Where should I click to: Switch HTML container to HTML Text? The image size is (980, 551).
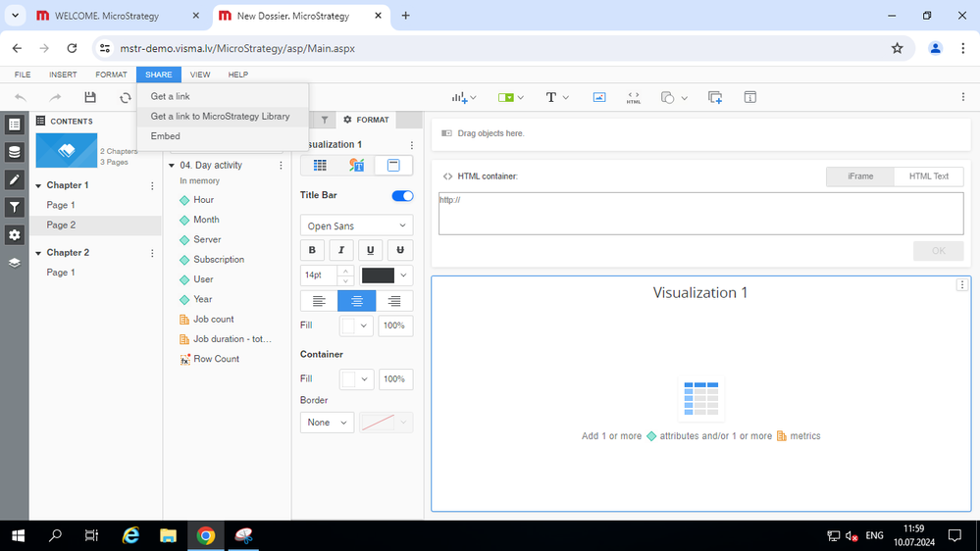click(x=928, y=176)
